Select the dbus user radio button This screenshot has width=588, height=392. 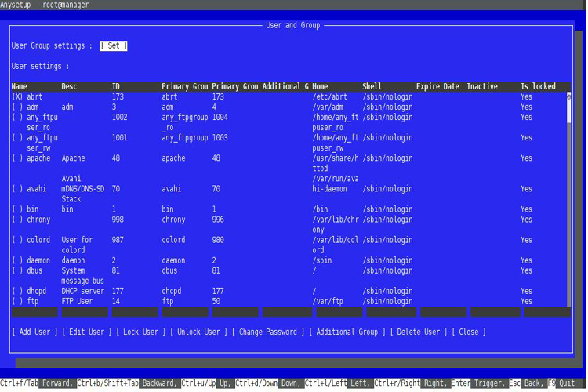pyautogui.click(x=17, y=270)
